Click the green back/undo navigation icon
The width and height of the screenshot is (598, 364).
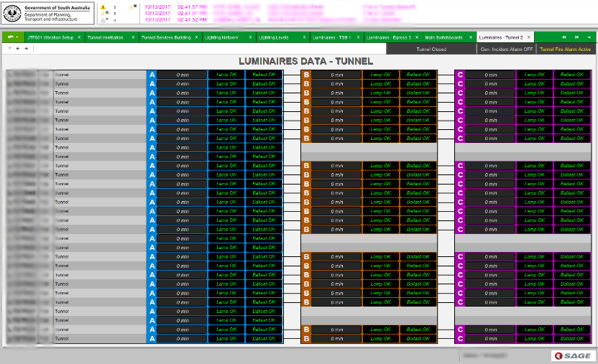[x=10, y=37]
